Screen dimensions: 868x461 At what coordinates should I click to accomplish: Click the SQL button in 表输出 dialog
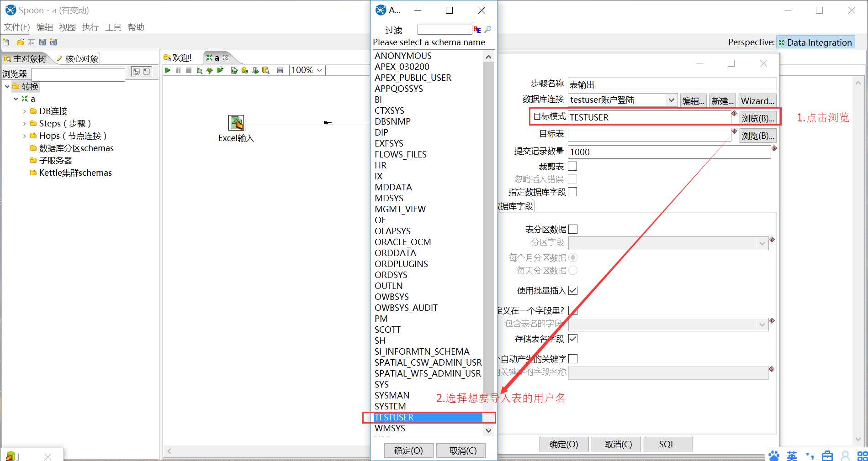667,444
